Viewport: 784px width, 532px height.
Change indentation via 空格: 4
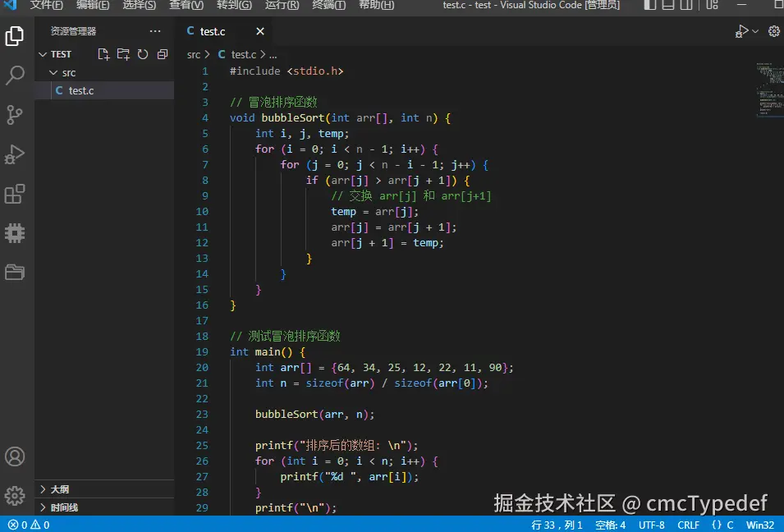(x=610, y=525)
